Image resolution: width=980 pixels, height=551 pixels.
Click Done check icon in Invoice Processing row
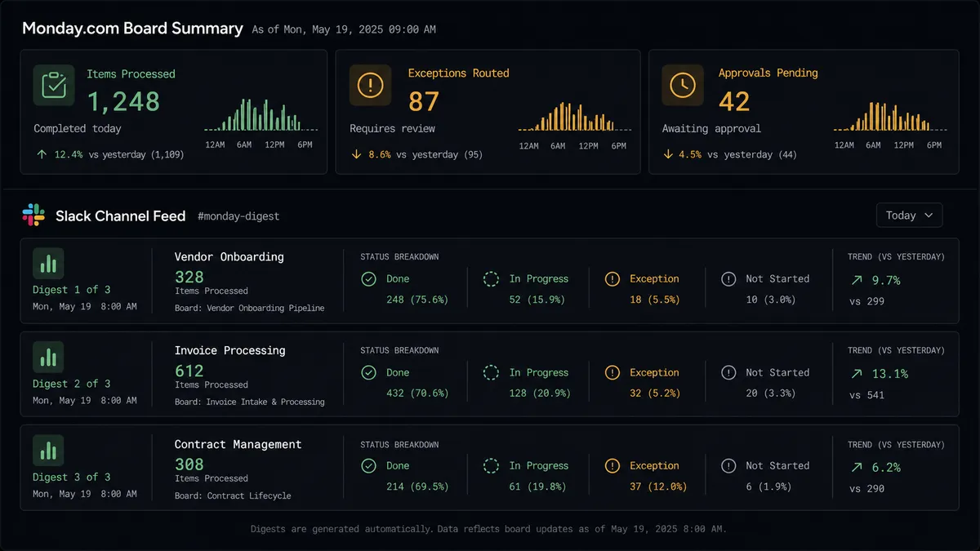point(368,373)
